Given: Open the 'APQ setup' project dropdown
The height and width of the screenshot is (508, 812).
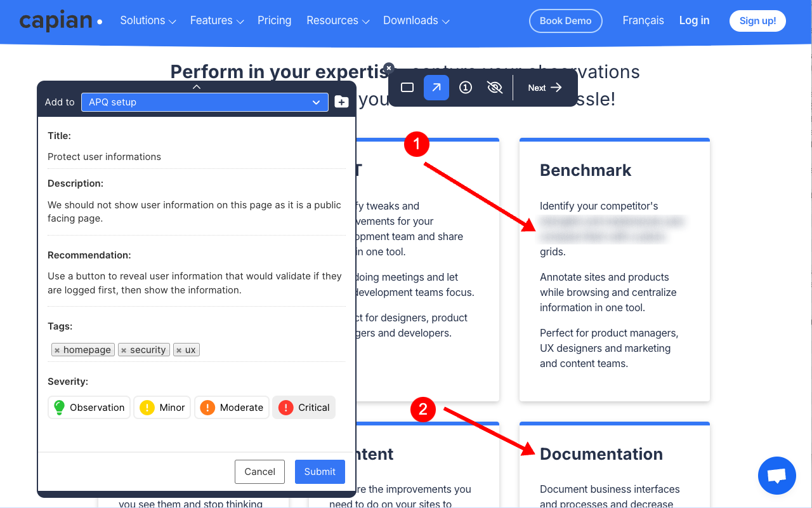Looking at the screenshot, I should coord(205,102).
